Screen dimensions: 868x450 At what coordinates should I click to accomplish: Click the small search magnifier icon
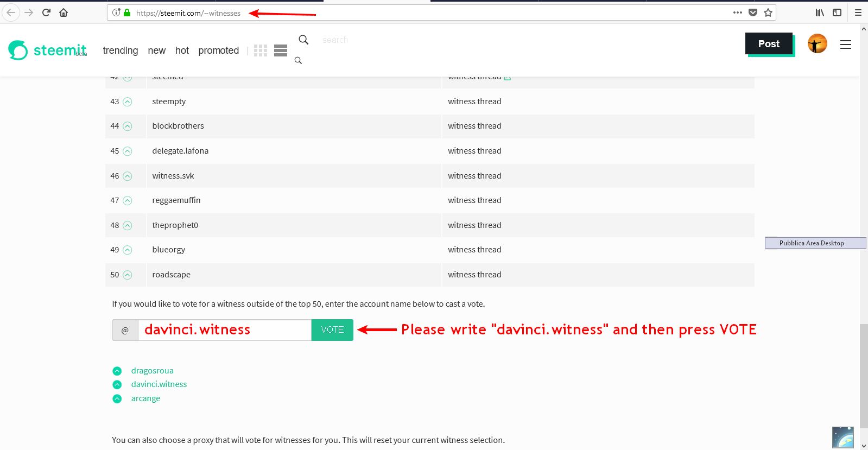(298, 60)
